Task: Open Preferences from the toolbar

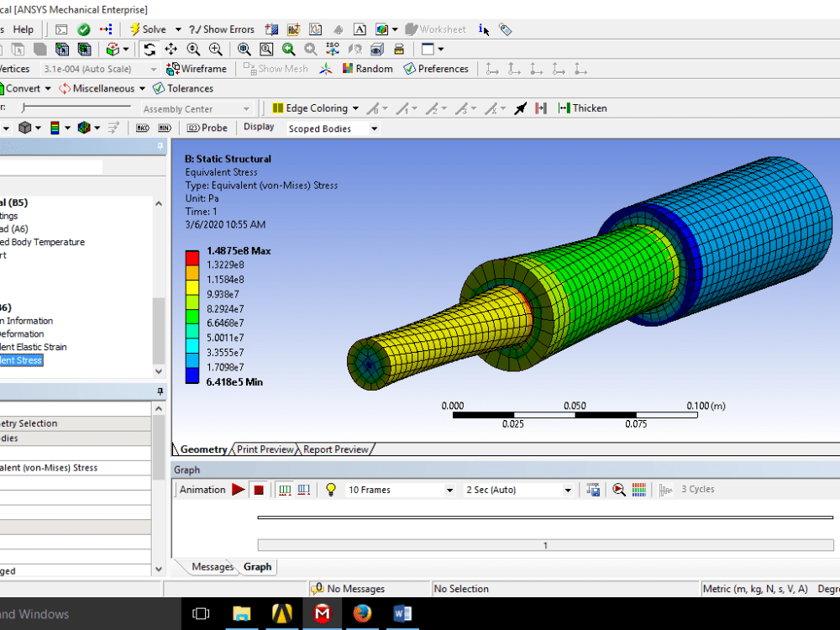Action: [x=436, y=68]
